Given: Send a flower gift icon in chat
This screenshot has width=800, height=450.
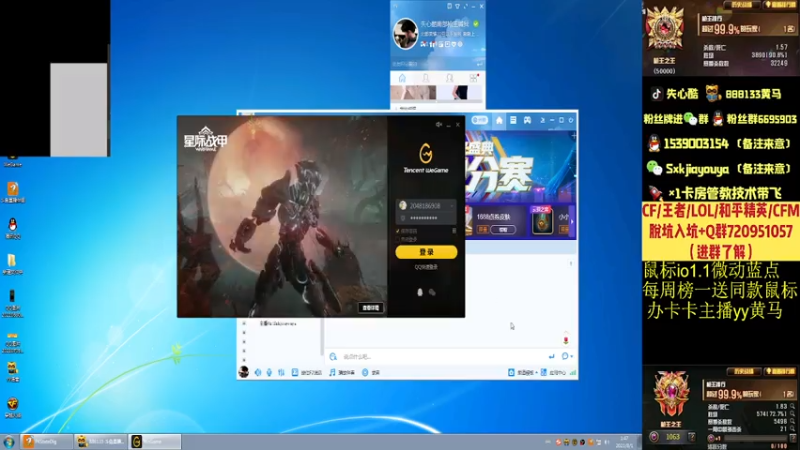Looking at the screenshot, I should pos(566,340).
